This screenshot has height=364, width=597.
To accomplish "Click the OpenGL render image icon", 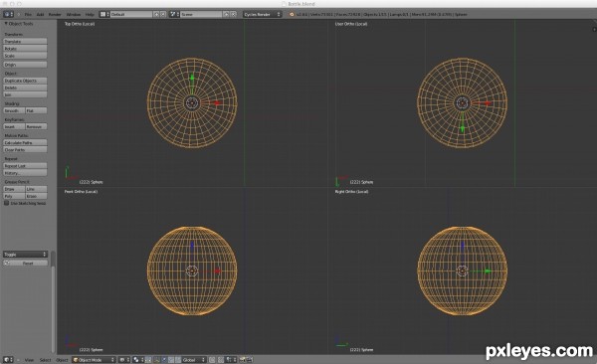I will [x=243, y=359].
